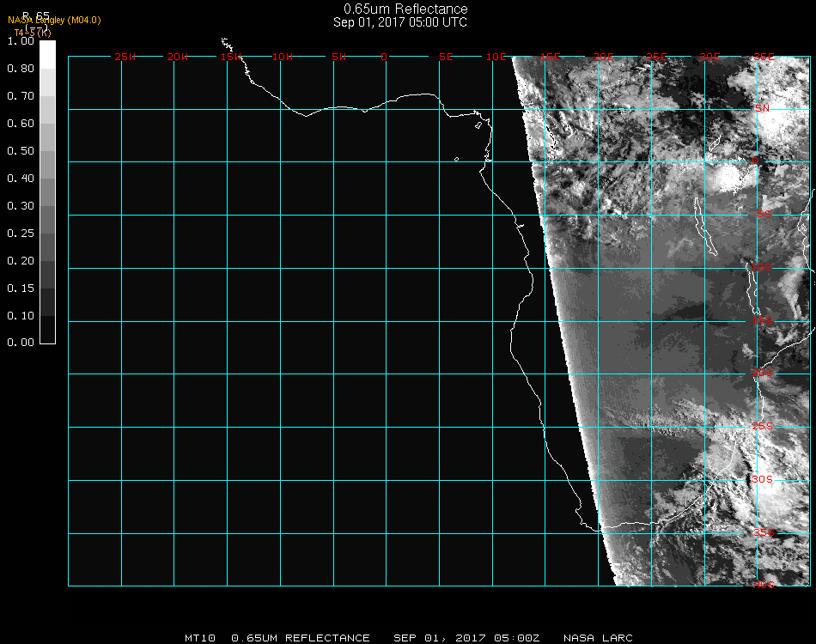
Task: Click the 10S latitude label
Action: point(761,267)
